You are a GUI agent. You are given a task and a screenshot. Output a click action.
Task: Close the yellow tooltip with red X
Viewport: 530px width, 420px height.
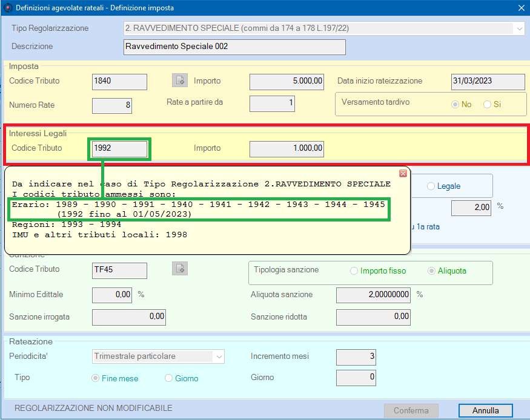[403, 173]
